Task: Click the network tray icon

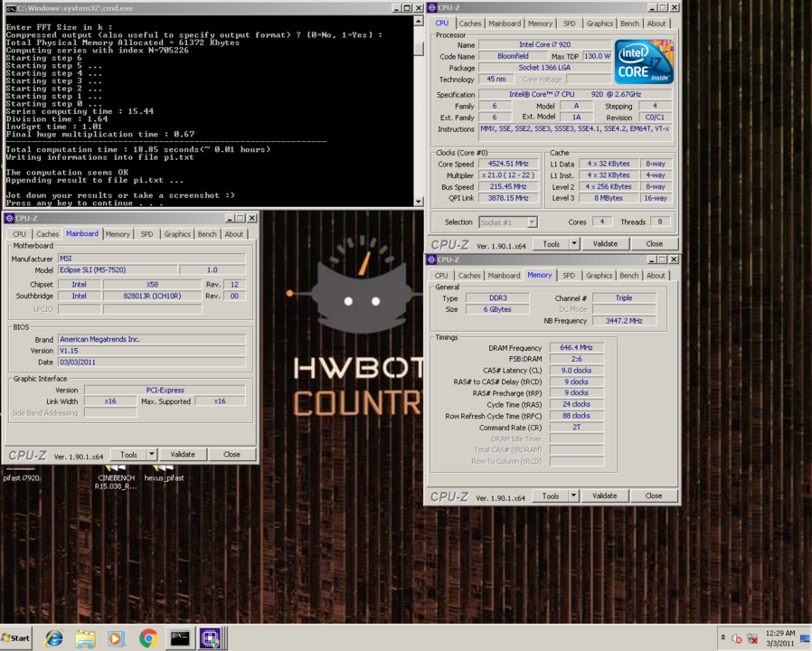Action: (x=752, y=638)
